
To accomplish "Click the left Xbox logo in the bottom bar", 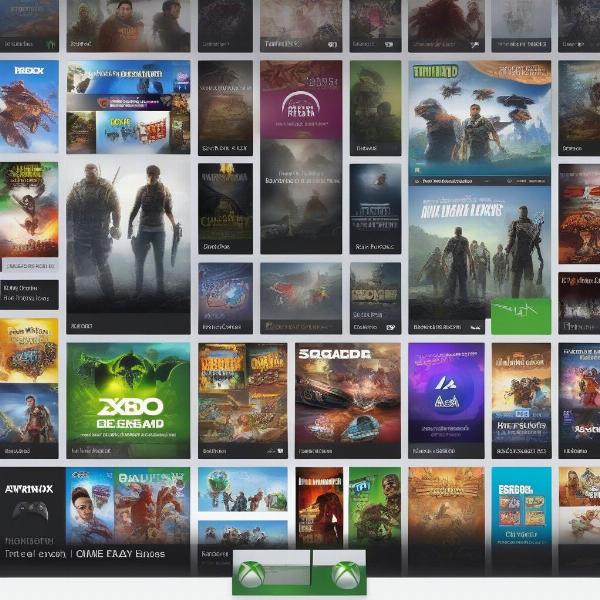I will click(x=251, y=574).
